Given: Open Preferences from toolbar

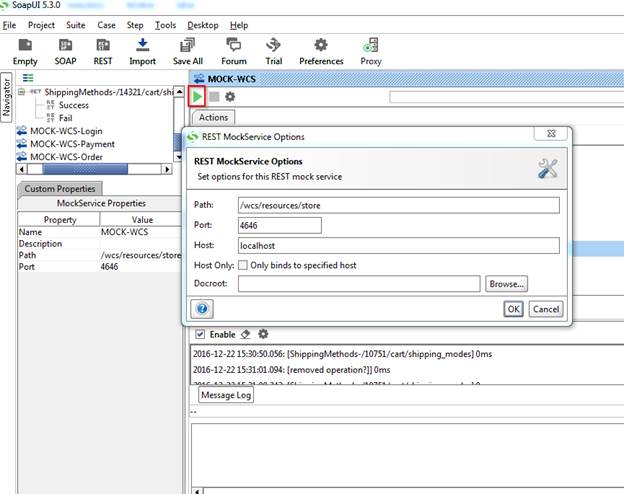Looking at the screenshot, I should coord(321,52).
